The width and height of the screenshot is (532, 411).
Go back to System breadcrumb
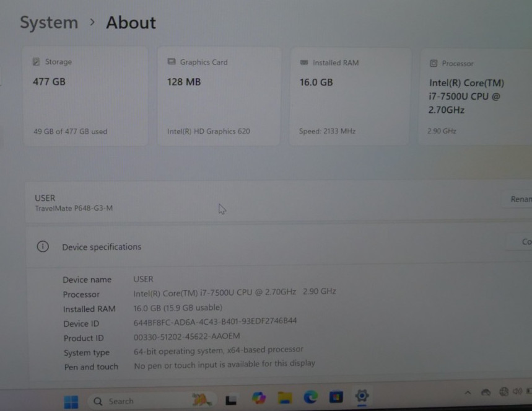click(49, 22)
